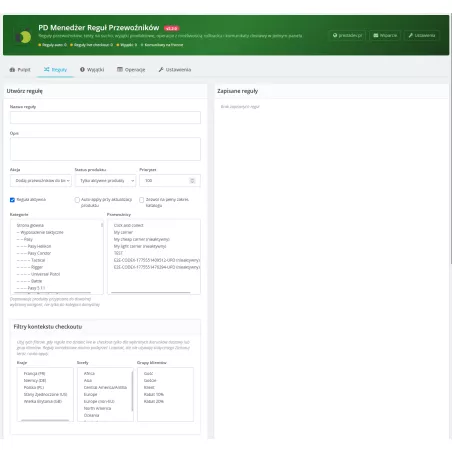Screen dimensions: 452x452
Task: Open the prestadev.pl link in header
Action: (x=347, y=35)
